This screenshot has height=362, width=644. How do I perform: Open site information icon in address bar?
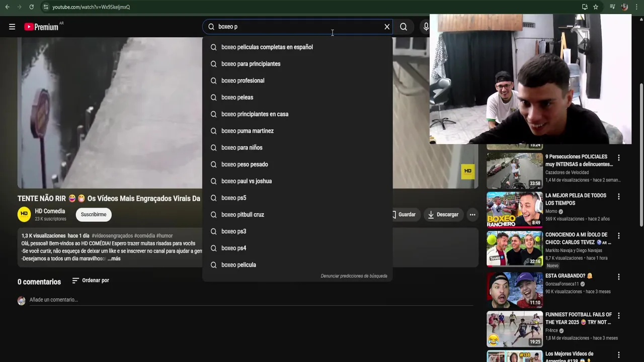[x=46, y=7]
